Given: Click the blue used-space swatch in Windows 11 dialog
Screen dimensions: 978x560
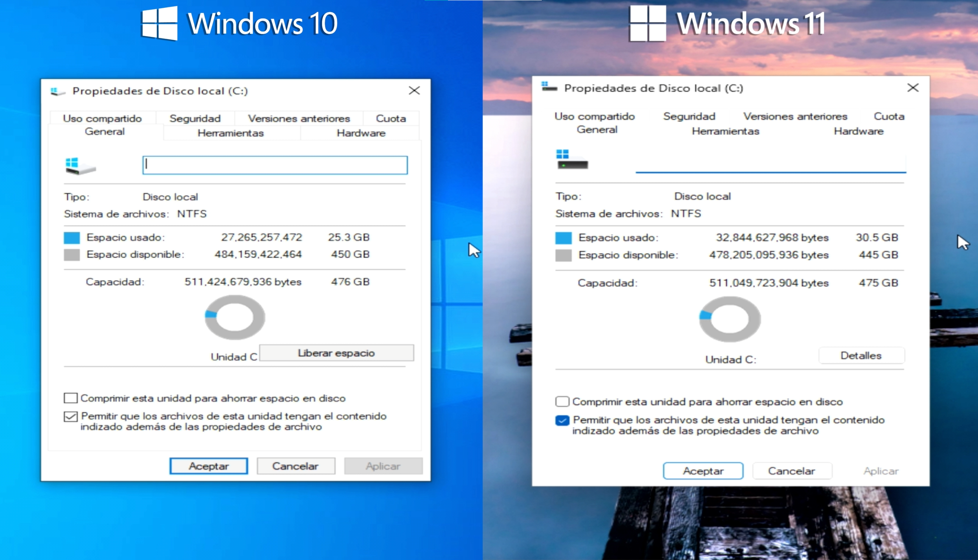Looking at the screenshot, I should tap(564, 238).
